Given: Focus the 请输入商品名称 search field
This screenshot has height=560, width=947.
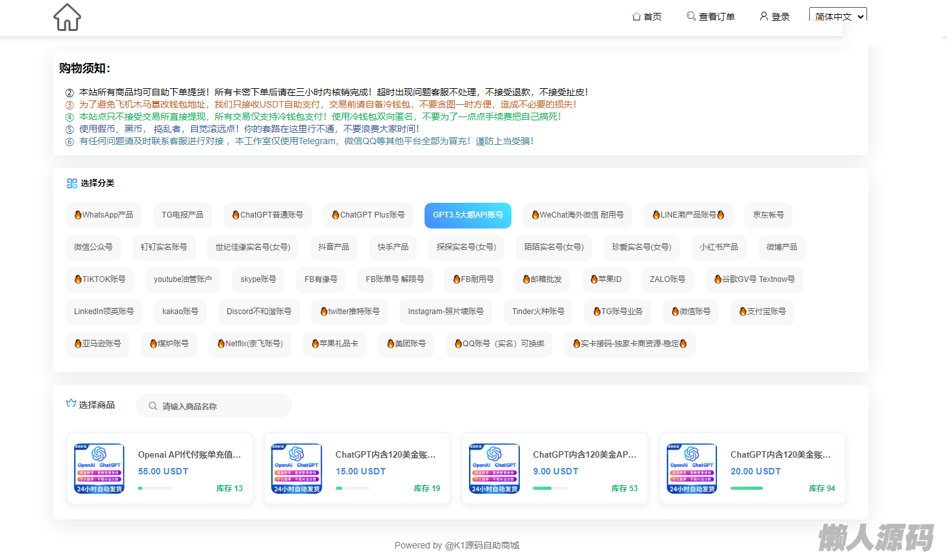Looking at the screenshot, I should pos(219,406).
